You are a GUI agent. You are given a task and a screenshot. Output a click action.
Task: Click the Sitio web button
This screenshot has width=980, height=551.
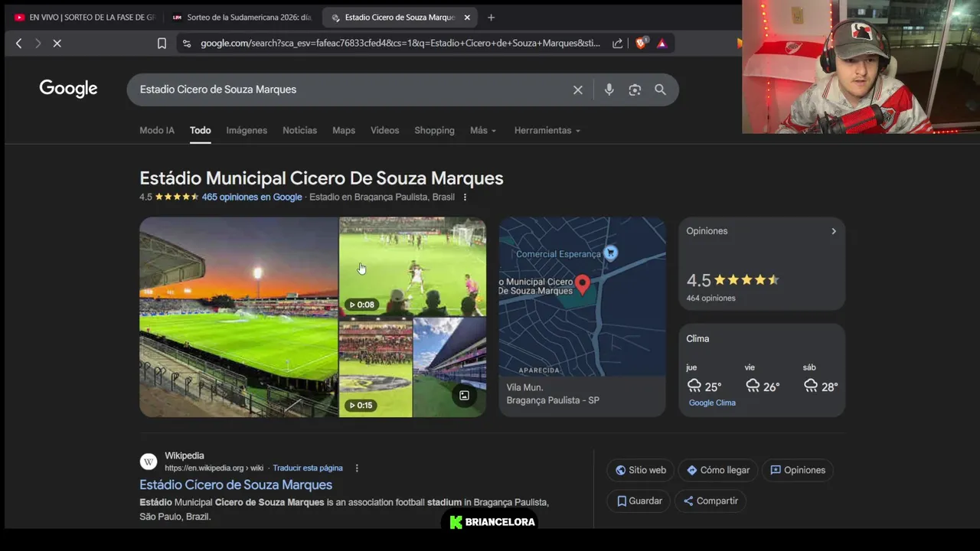click(x=641, y=470)
